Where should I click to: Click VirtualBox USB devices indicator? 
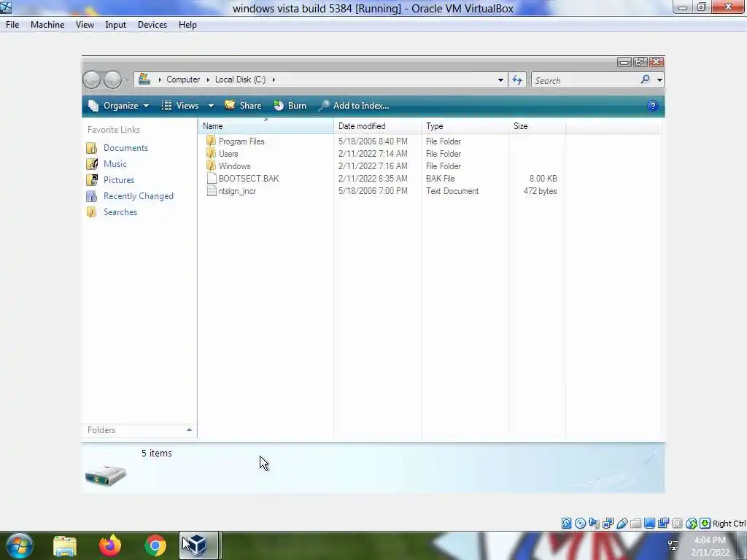click(x=622, y=524)
